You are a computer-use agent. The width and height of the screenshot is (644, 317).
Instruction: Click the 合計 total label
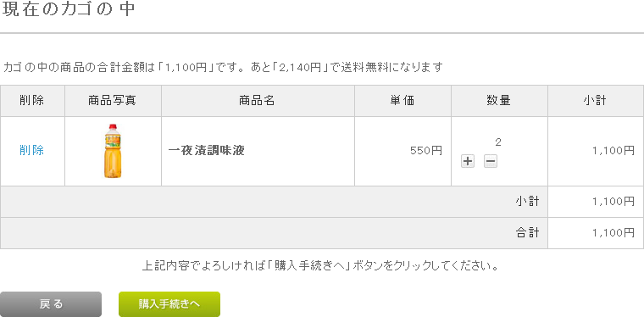pos(528,233)
